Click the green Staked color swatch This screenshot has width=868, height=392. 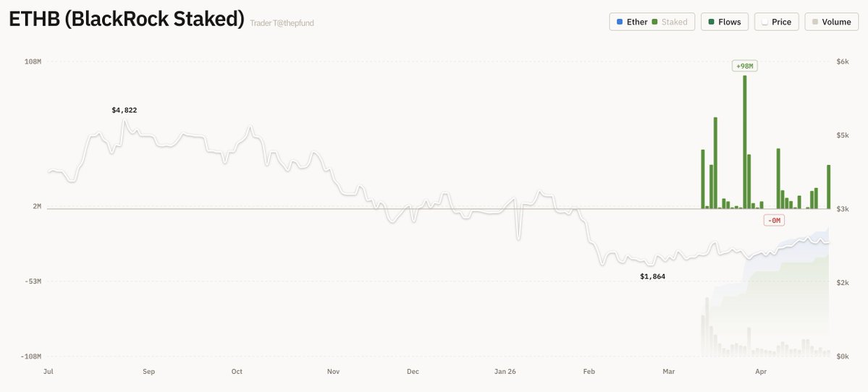(654, 22)
